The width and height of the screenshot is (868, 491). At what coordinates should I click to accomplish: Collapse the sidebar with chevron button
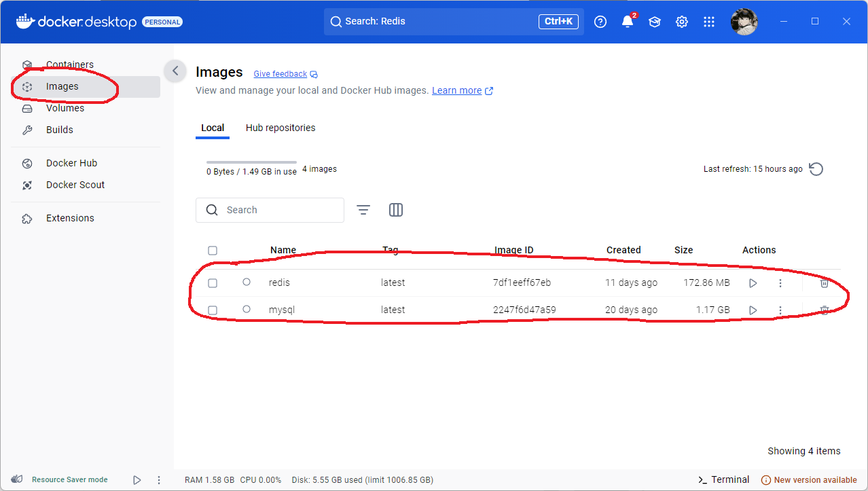[175, 71]
